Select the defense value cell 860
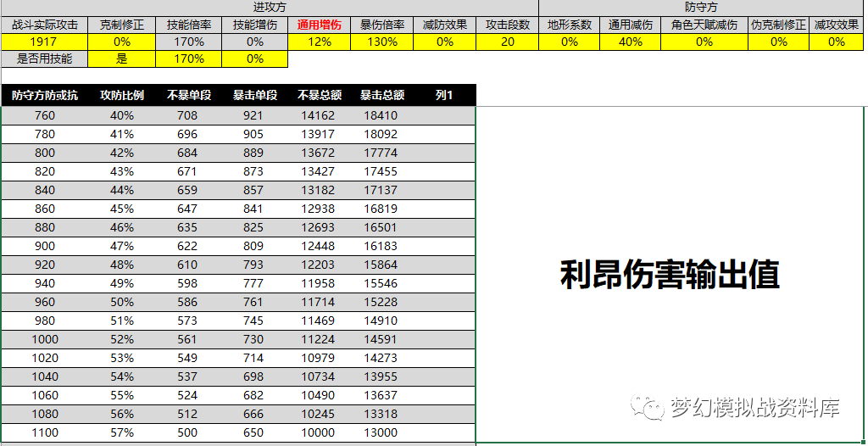 tap(45, 209)
